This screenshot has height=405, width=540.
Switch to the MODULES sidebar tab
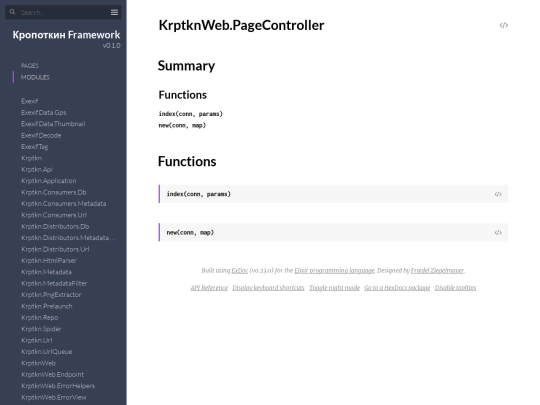click(x=35, y=77)
